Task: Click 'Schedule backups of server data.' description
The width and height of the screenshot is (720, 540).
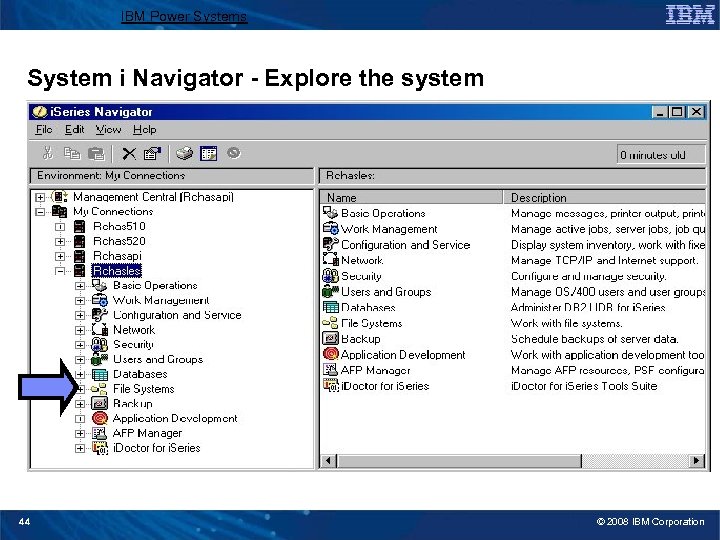Action: (595, 339)
